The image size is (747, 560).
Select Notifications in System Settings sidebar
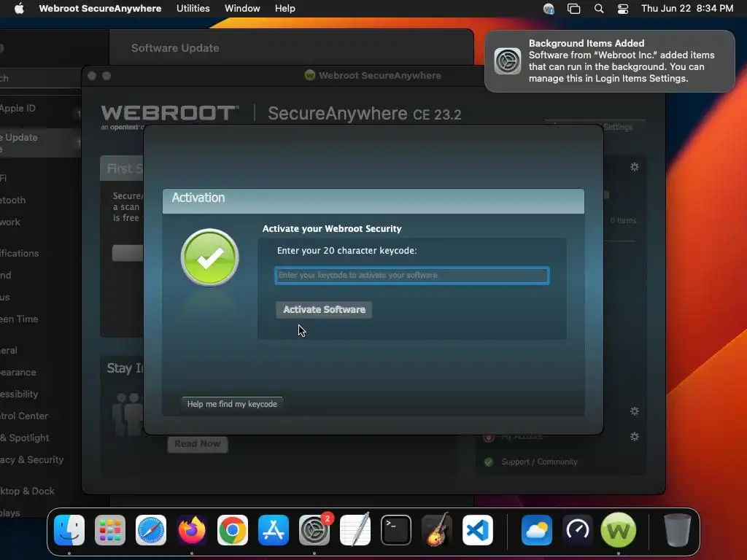[x=20, y=253]
